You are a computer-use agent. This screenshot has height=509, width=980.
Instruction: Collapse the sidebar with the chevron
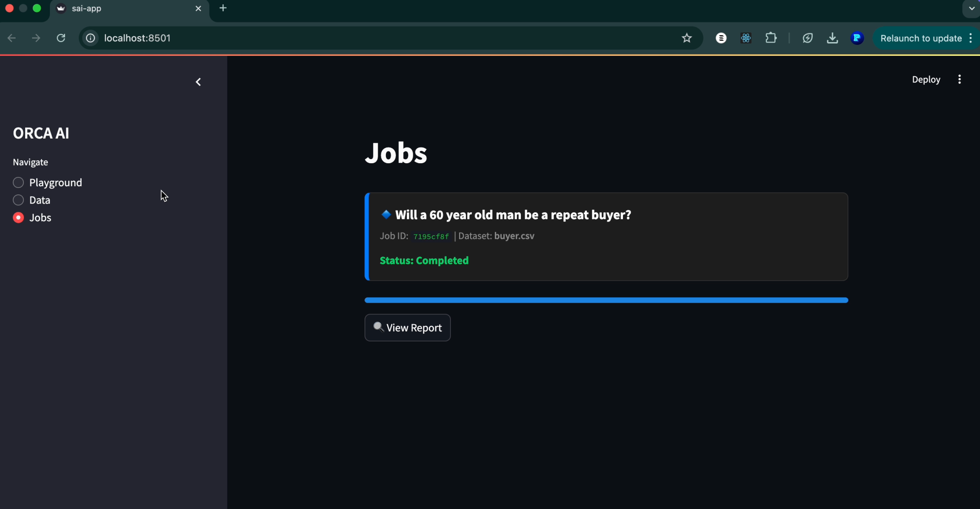pos(198,82)
